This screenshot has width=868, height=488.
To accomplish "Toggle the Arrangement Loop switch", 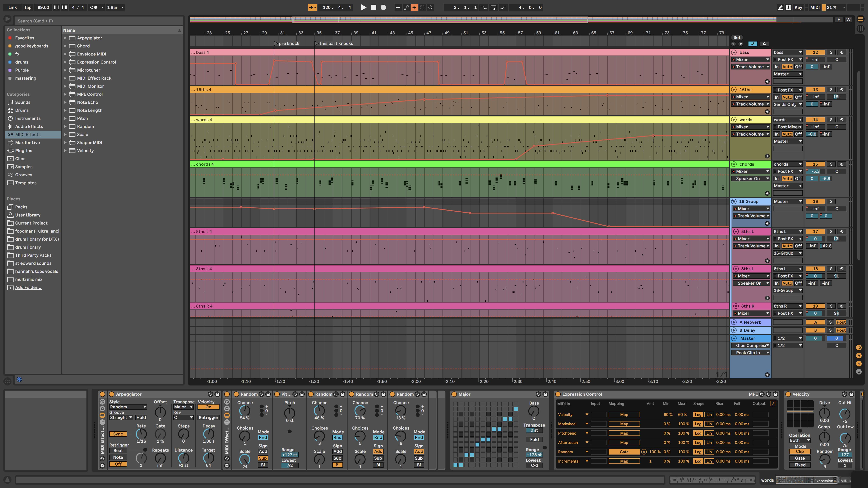I will pyautogui.click(x=493, y=7).
